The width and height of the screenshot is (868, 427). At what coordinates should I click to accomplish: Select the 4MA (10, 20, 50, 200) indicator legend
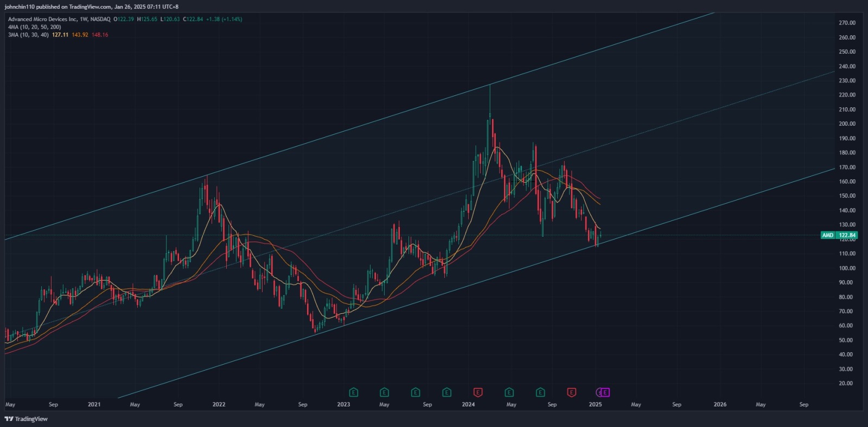[x=34, y=27]
